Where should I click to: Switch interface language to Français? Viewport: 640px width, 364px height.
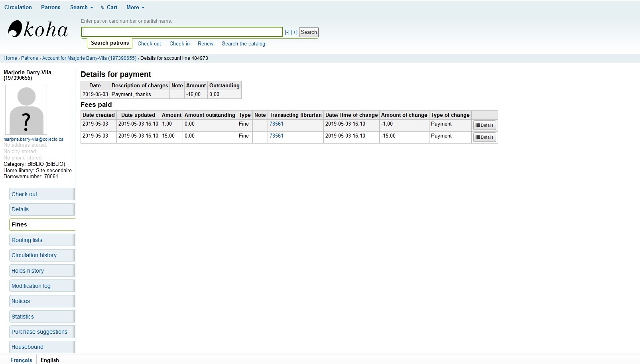(x=21, y=360)
